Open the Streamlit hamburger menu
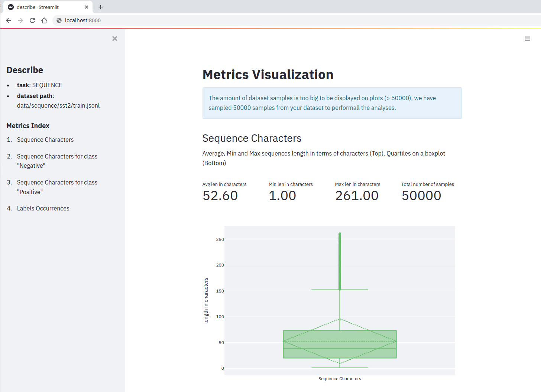Viewport: 541px width, 392px height. [x=527, y=39]
